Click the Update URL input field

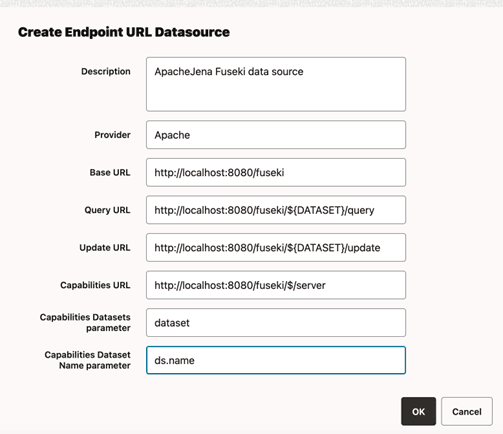coord(276,248)
